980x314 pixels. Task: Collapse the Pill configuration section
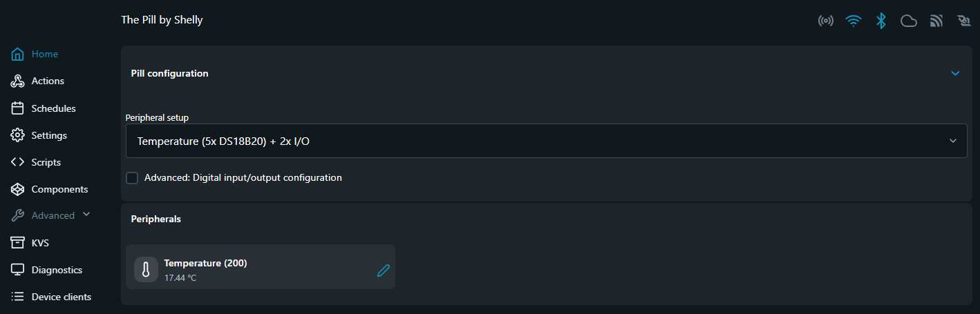tap(955, 73)
